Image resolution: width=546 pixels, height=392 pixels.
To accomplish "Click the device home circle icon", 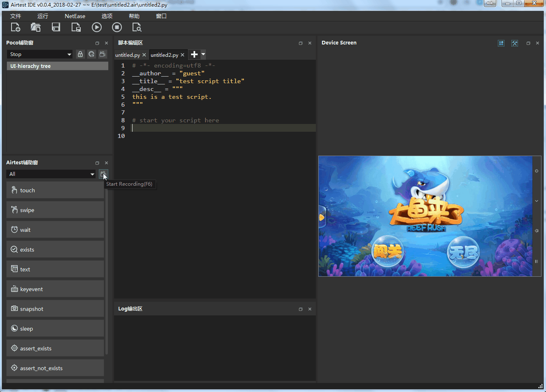I will pyautogui.click(x=537, y=170).
